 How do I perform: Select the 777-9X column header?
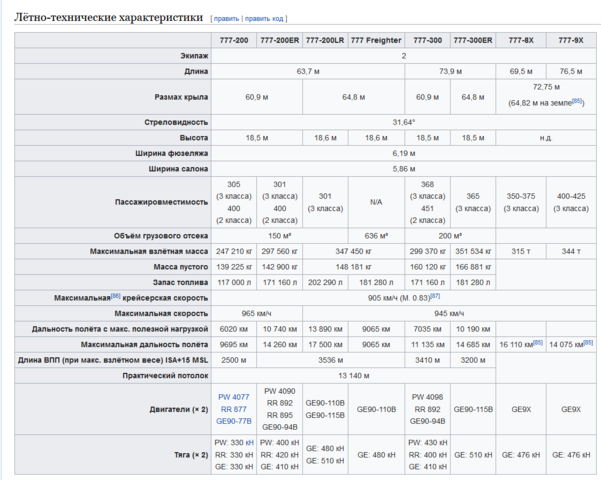571,40
